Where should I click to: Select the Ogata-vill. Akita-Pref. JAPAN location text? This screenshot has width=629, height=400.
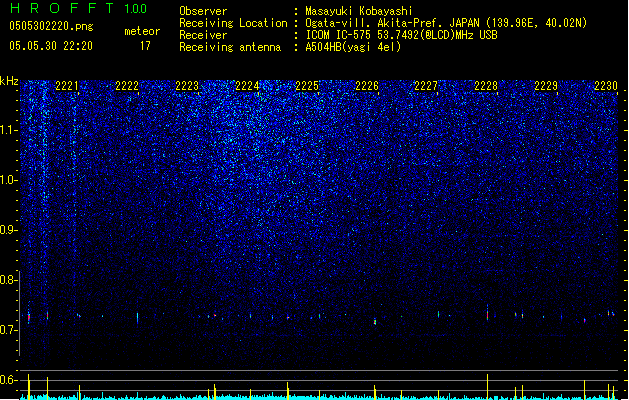[x=446, y=23]
